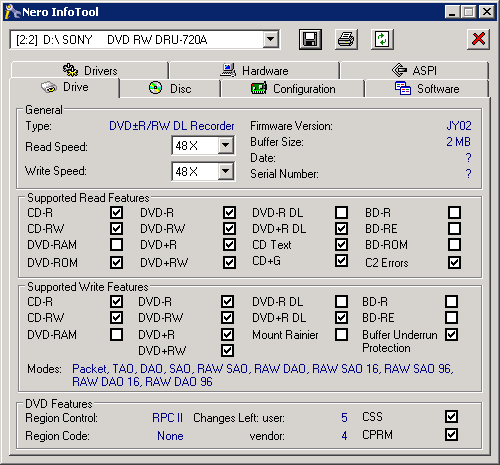Click the gears icon on Drivers tab

pos(70,70)
